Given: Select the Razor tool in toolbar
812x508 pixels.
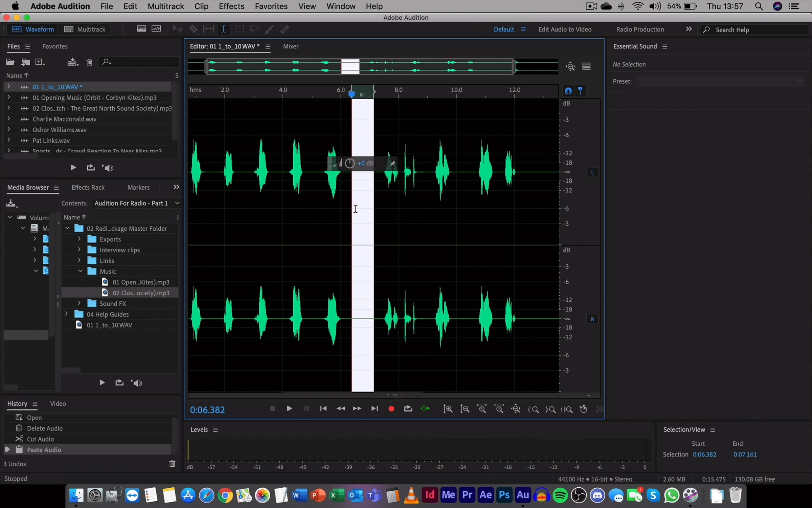Looking at the screenshot, I should (194, 29).
